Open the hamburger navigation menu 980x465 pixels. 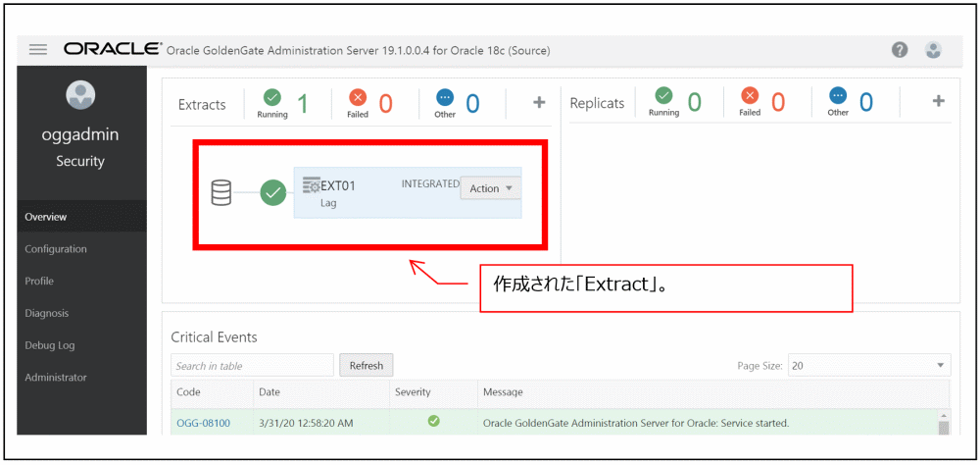tap(38, 50)
